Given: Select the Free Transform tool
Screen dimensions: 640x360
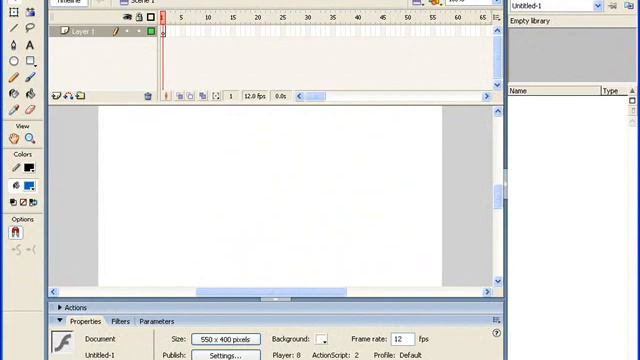Looking at the screenshot, I should (14, 12).
